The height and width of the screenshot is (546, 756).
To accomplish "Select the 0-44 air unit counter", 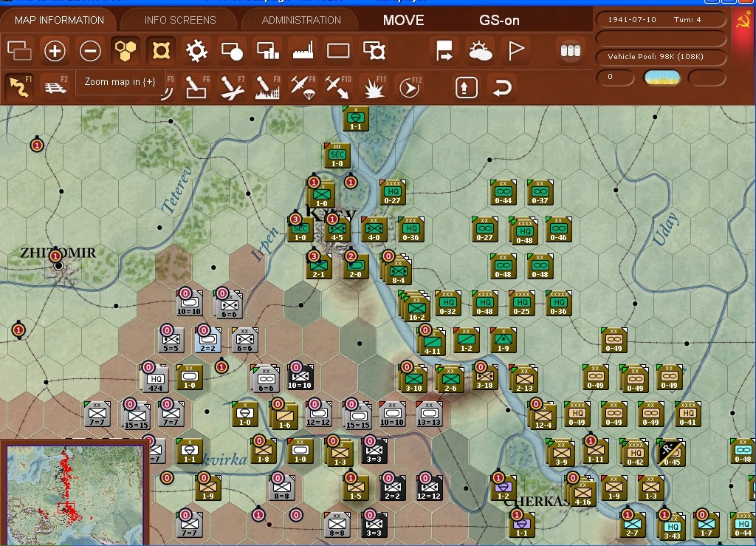I will [503, 192].
